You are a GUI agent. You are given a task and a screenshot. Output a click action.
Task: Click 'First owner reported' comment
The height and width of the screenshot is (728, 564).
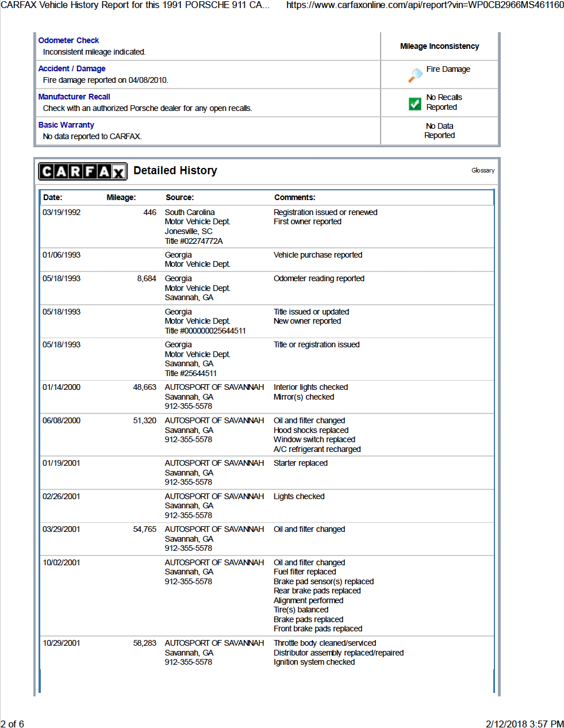pos(308,221)
